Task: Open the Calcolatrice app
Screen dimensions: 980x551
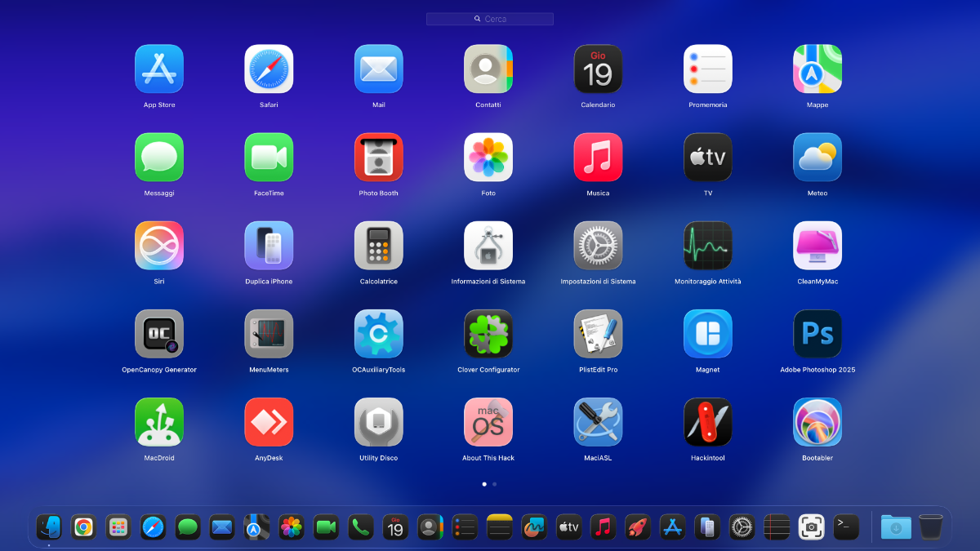Action: (379, 246)
